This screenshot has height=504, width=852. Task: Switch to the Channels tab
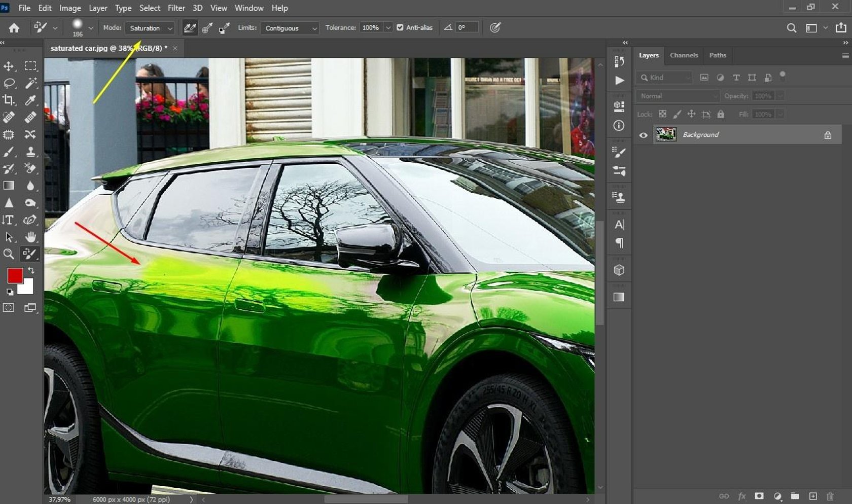pyautogui.click(x=684, y=55)
